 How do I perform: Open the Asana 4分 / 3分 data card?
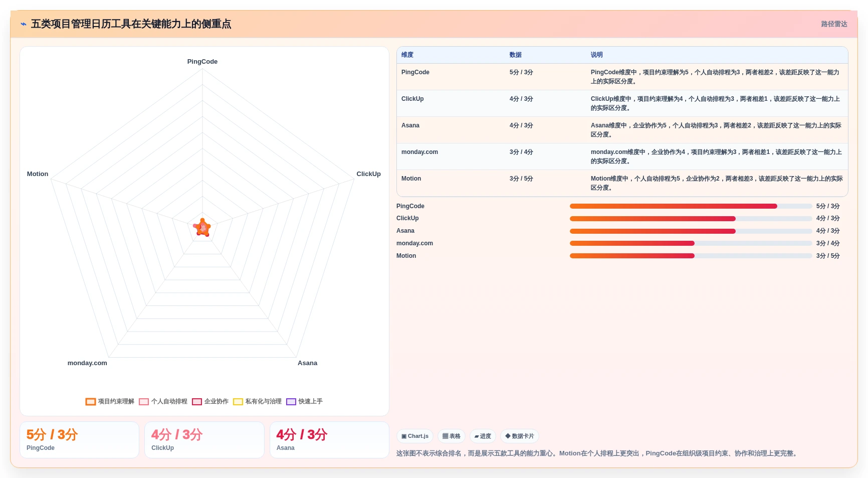point(329,440)
